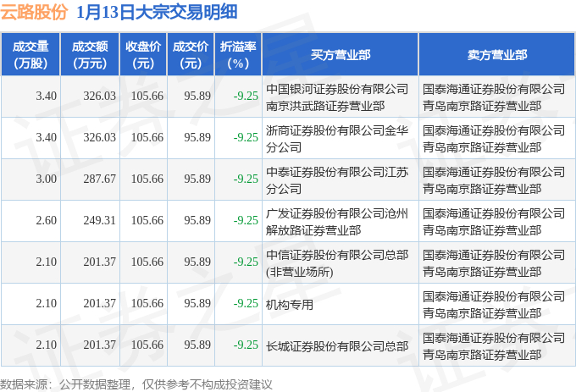
Task: Click seller 国泰海通证券 in the 长城证券 row
Action: tap(494, 346)
